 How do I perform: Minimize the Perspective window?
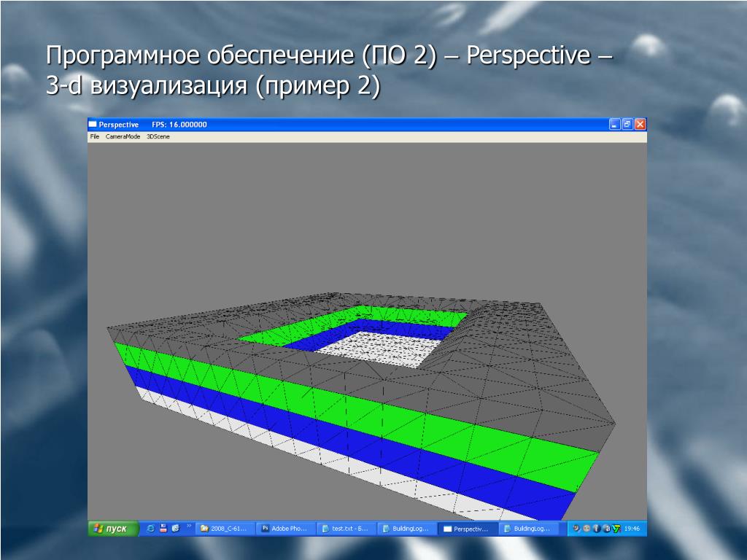pos(615,125)
